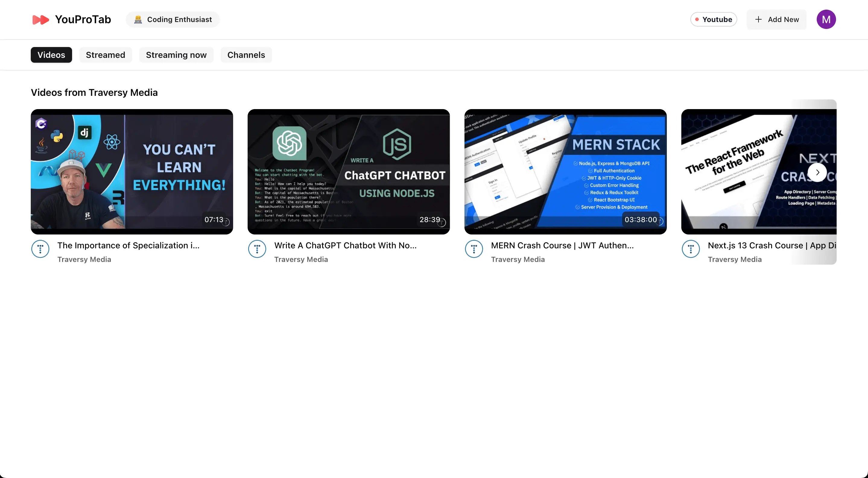
Task: Click Traversy Media avatar beside Specialization video
Action: 40,249
